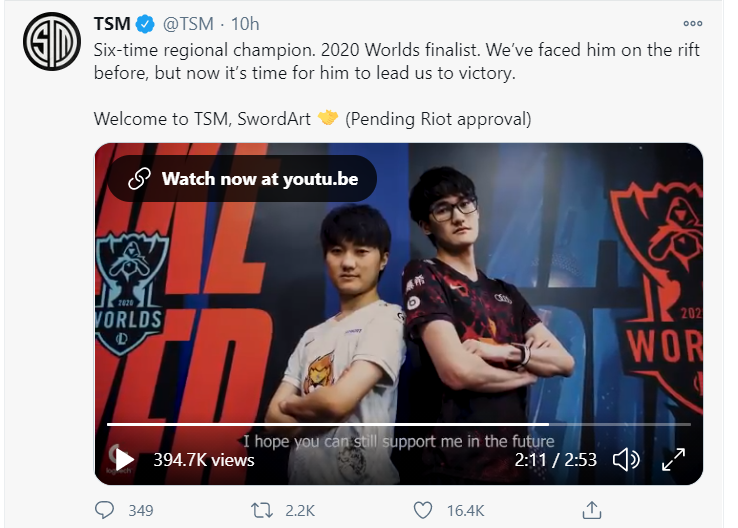Retweet using the retweet arrows icon
The image size is (738, 528).
click(262, 510)
